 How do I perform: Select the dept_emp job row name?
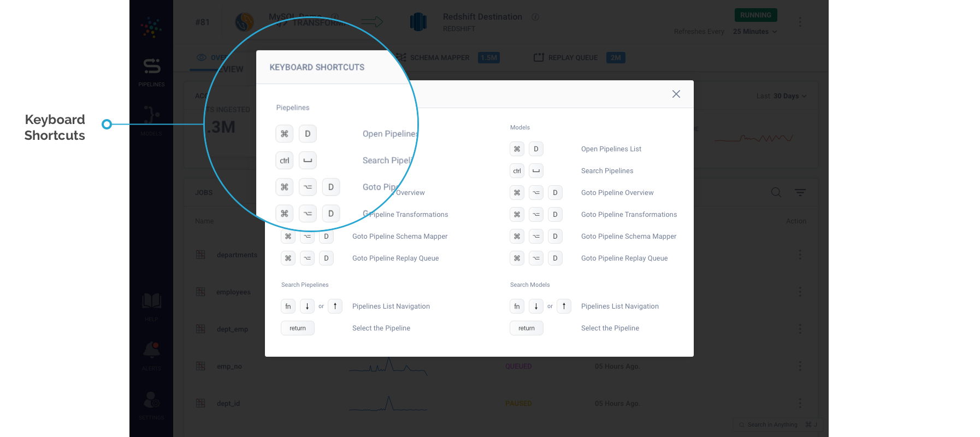(x=232, y=329)
